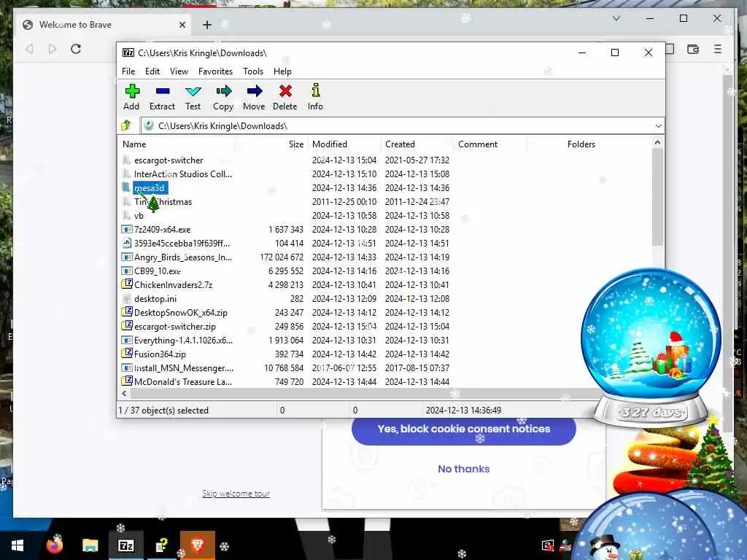747x560 pixels.
Task: Sort by Size column header
Action: [x=271, y=144]
